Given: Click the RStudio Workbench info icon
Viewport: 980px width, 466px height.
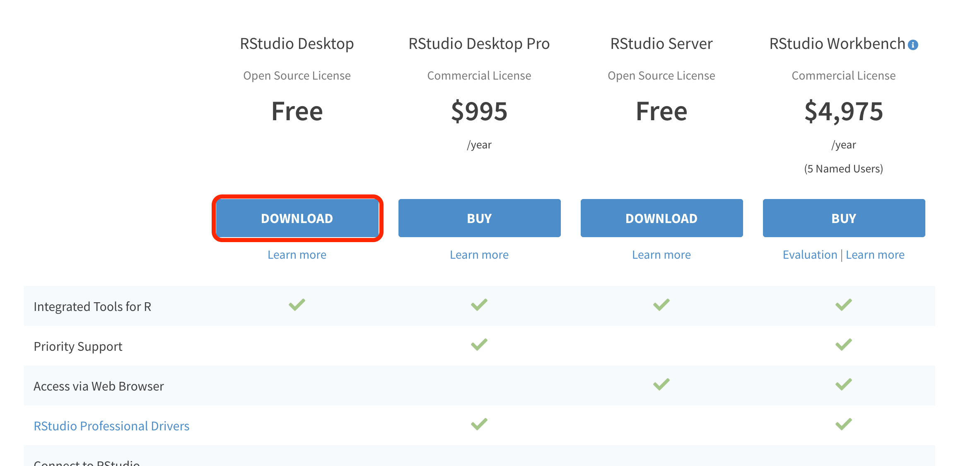Looking at the screenshot, I should coord(913,45).
